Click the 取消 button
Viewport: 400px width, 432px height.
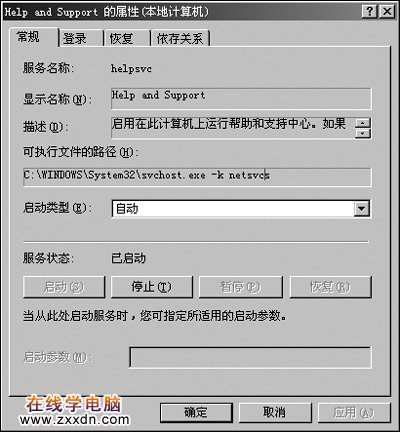pyautogui.click(x=275, y=413)
